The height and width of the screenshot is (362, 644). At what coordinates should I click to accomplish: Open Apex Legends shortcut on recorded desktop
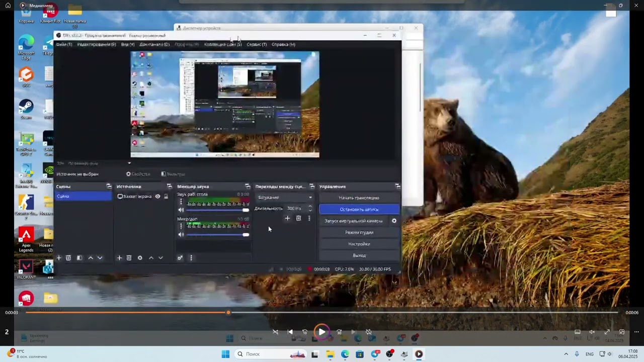(26, 239)
